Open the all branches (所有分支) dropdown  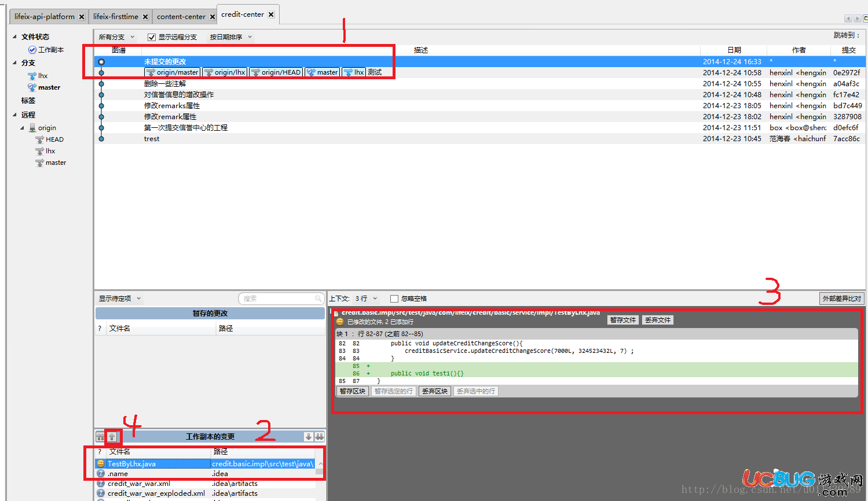click(116, 37)
